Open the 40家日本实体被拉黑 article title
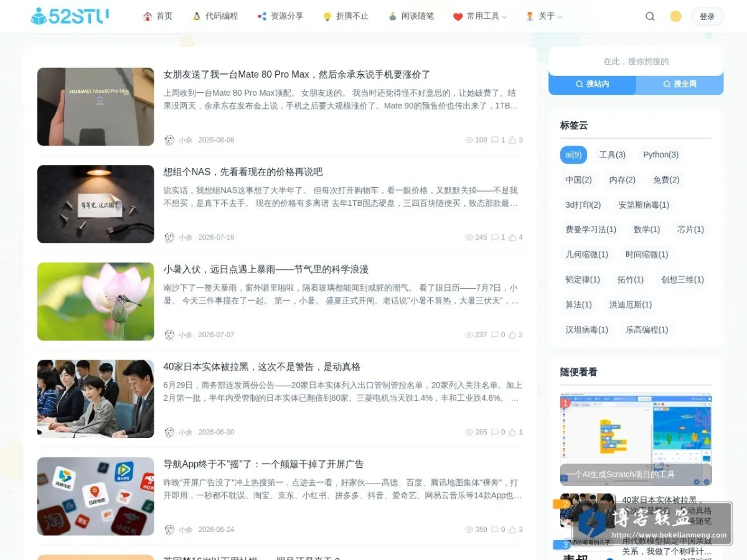Image resolution: width=747 pixels, height=560 pixels. (262, 367)
